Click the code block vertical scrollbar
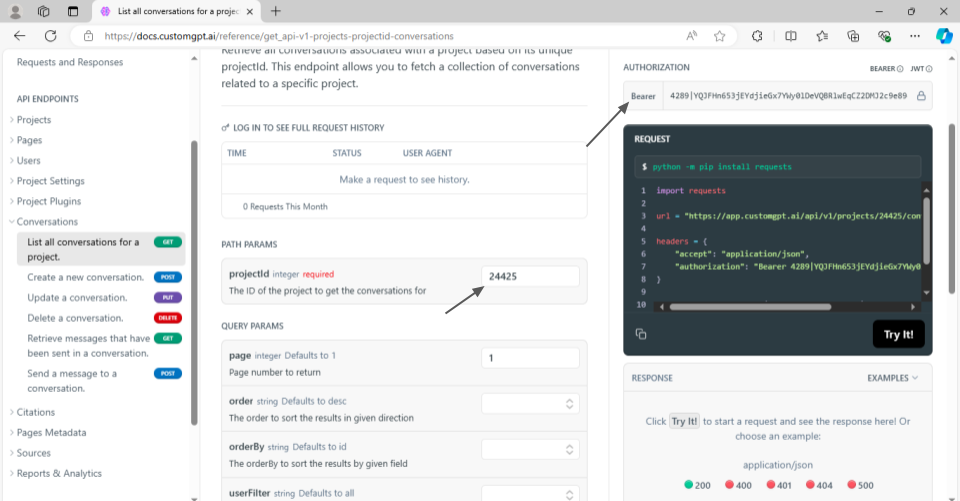Image resolution: width=960 pixels, height=501 pixels. (926, 230)
